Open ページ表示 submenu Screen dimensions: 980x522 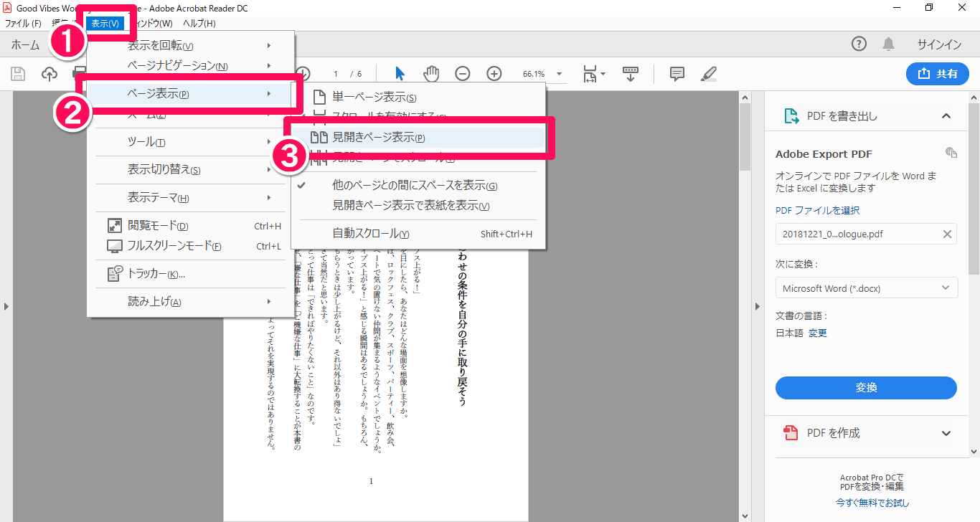[190, 94]
